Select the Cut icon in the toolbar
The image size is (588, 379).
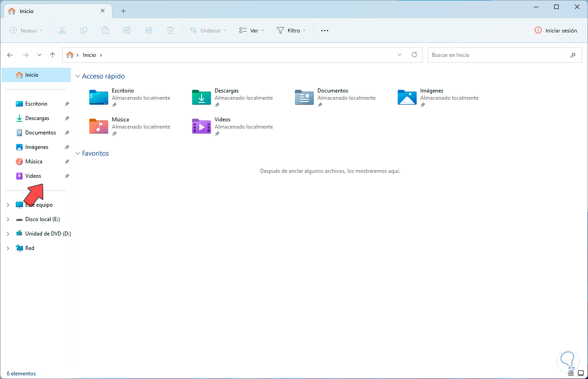click(62, 30)
